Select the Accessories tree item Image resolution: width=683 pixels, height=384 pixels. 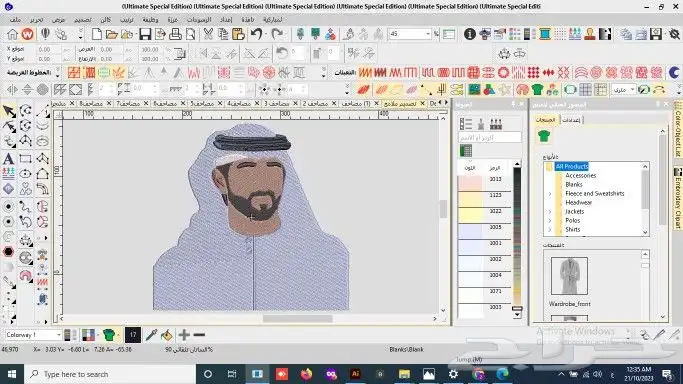pos(580,175)
